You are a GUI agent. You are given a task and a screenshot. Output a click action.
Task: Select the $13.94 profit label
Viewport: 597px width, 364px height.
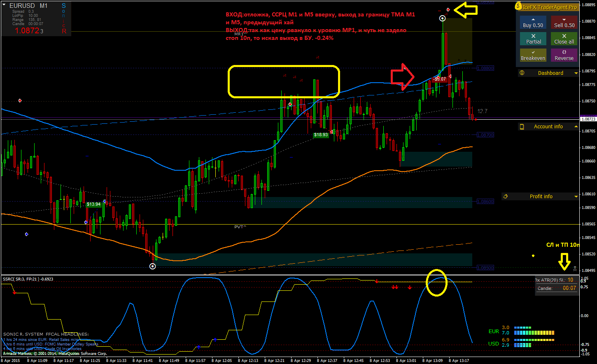coord(93,204)
